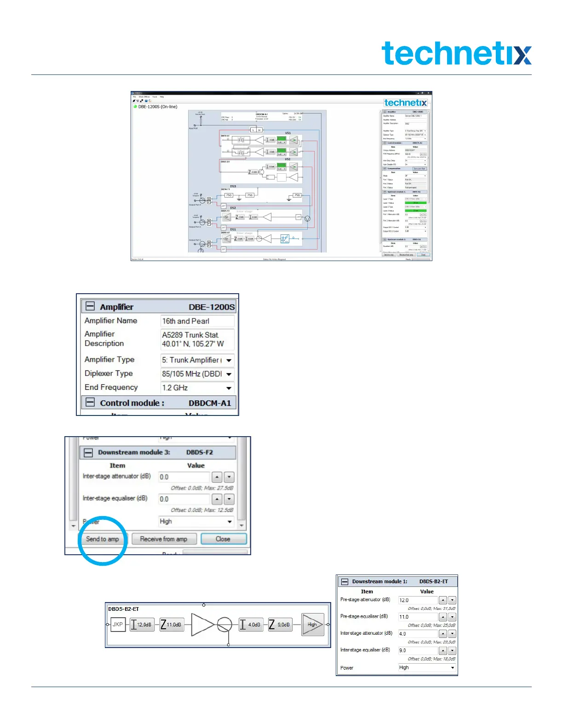Click the 9,0dB inter-stage equaliser block
The width and height of the screenshot is (563, 728).
pos(280,625)
